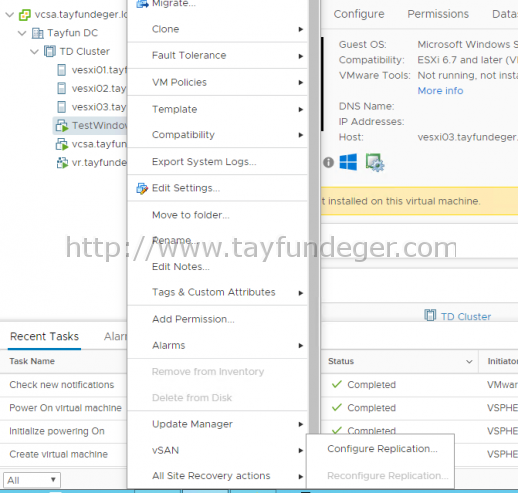The height and width of the screenshot is (493, 518).
Task: Click the vcsa.tayfun VM icon
Action: tap(62, 144)
